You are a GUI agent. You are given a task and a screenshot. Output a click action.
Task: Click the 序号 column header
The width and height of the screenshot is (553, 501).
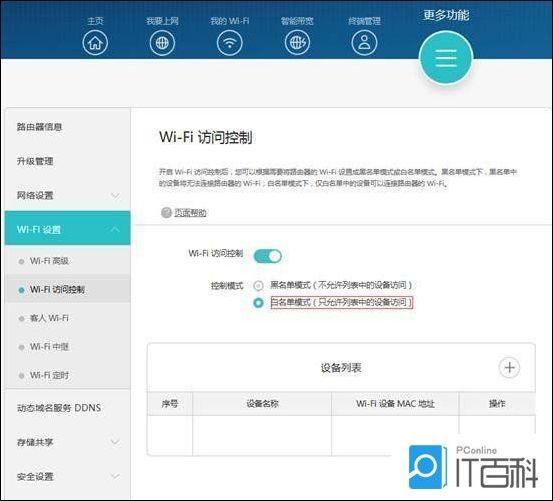tap(170, 404)
